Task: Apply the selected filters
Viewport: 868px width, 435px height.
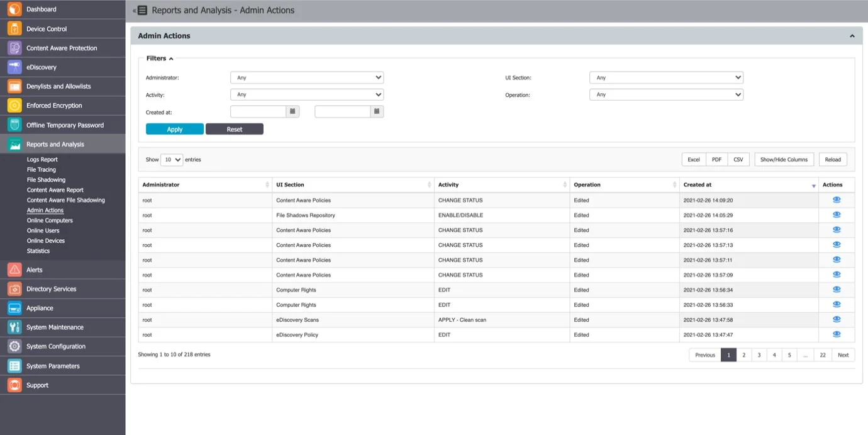Action: click(175, 129)
